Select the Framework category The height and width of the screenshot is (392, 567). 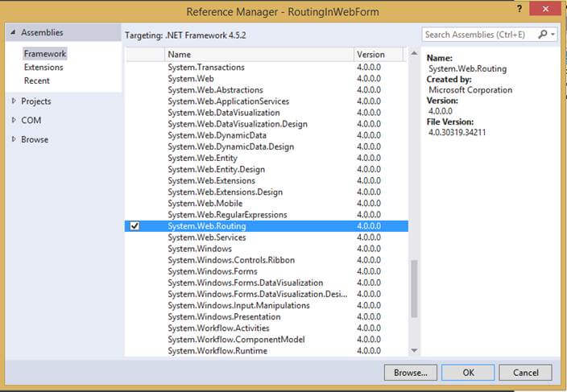click(x=45, y=54)
